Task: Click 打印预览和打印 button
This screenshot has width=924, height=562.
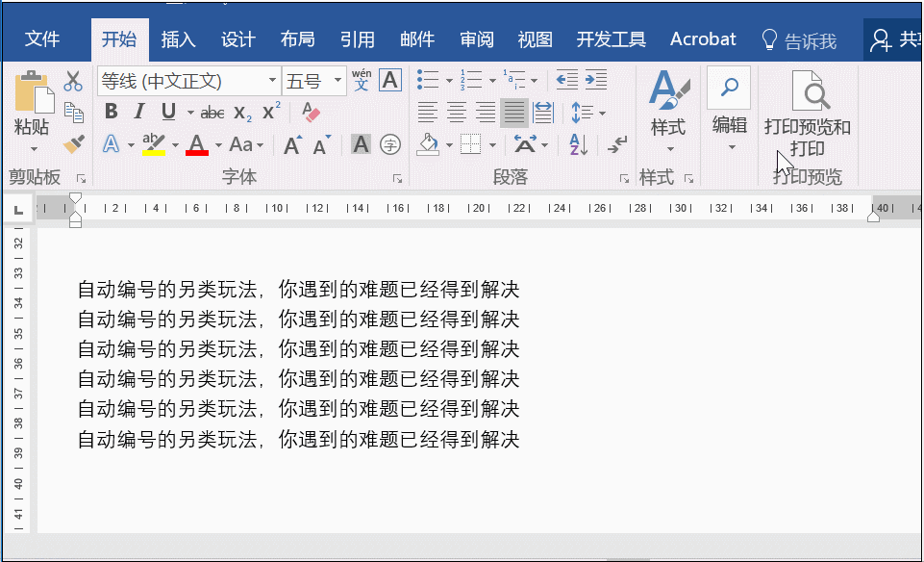Action: tap(813, 108)
